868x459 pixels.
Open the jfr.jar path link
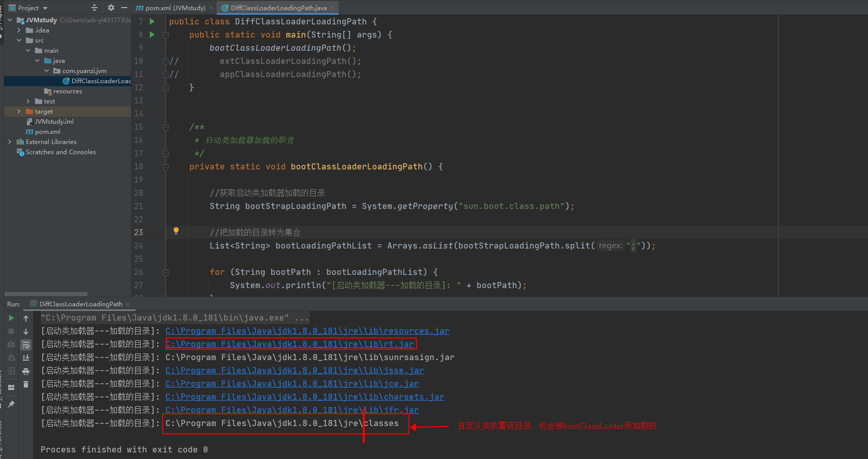292,410
